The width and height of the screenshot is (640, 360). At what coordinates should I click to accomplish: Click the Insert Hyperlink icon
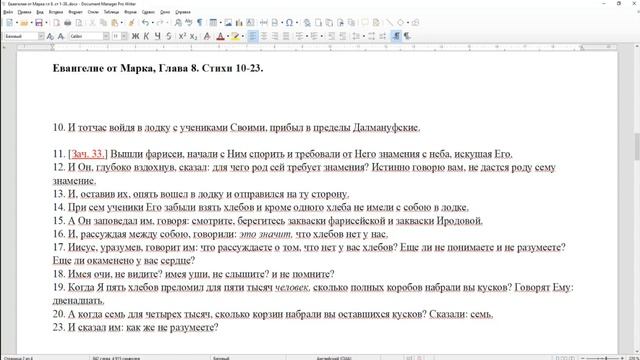(307, 23)
